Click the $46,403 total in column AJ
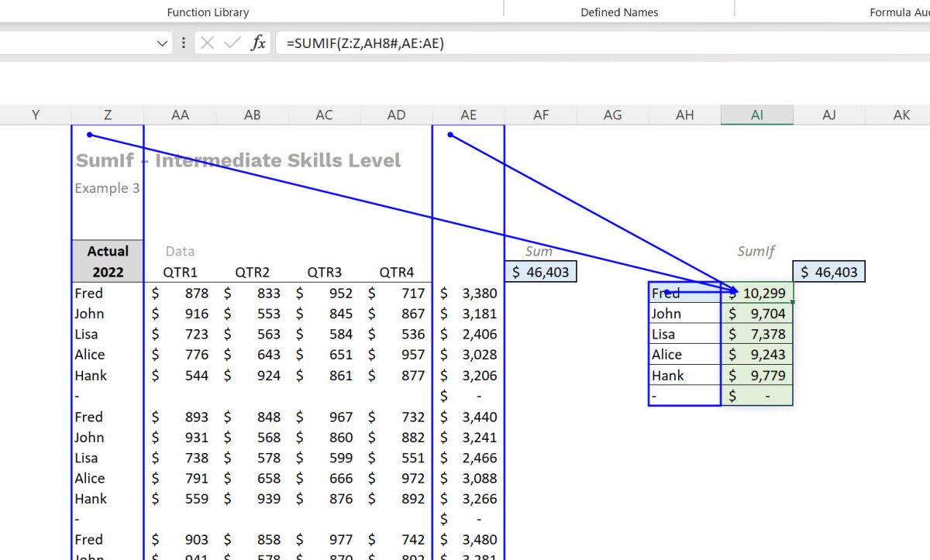Screen dimensions: 930x560 tap(828, 272)
